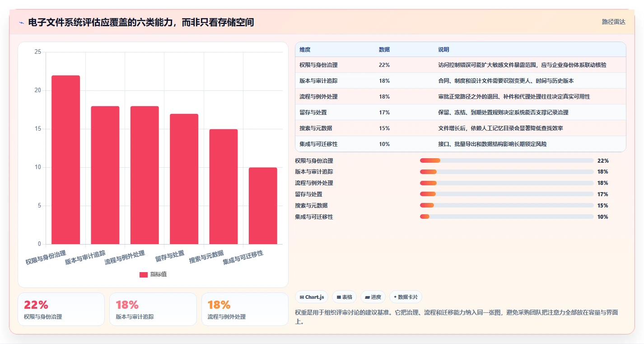Open the 18% 流程与例外处理 data card
The height and width of the screenshot is (344, 644).
[x=245, y=309]
